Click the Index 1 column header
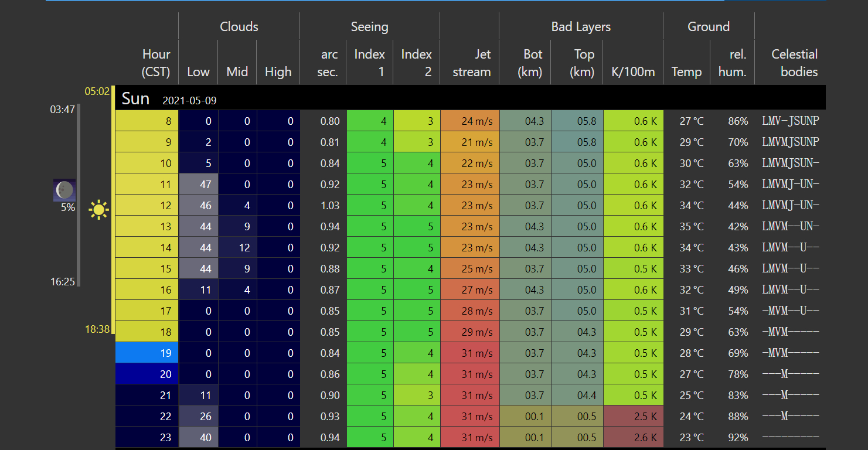Viewport: 868px width, 450px height. pyautogui.click(x=369, y=63)
